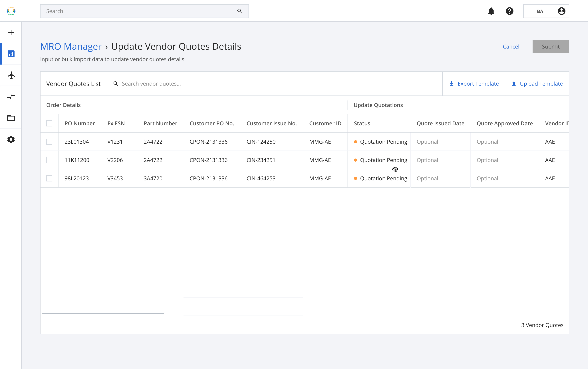Click the vendor quotes search magnifier icon

(116, 84)
